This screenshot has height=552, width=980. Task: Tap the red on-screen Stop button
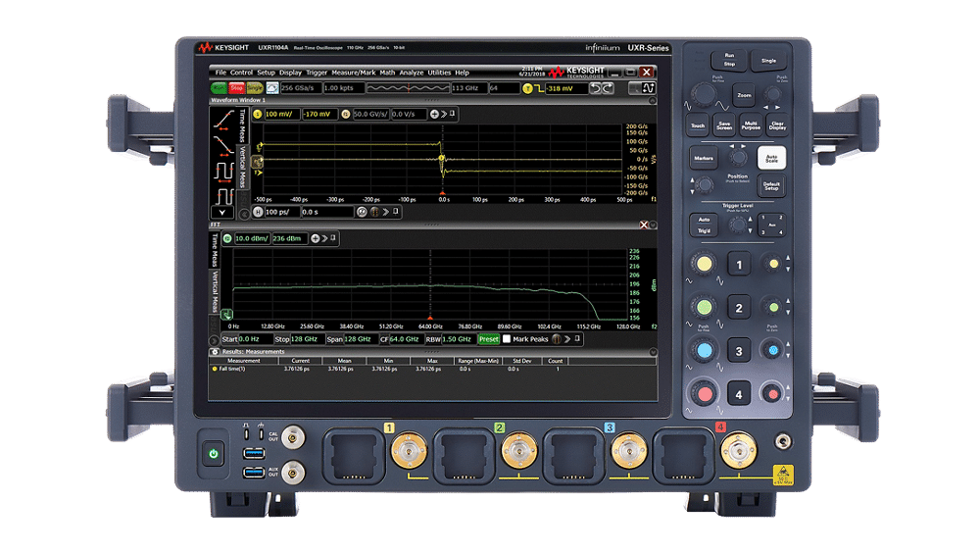coord(236,88)
